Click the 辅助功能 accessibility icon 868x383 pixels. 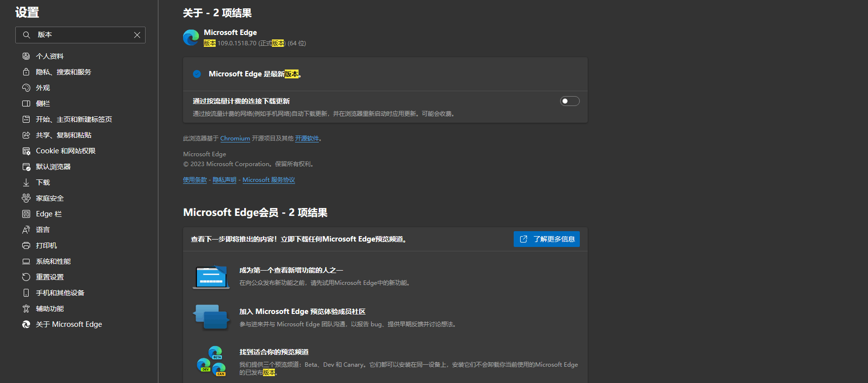pyautogui.click(x=26, y=309)
